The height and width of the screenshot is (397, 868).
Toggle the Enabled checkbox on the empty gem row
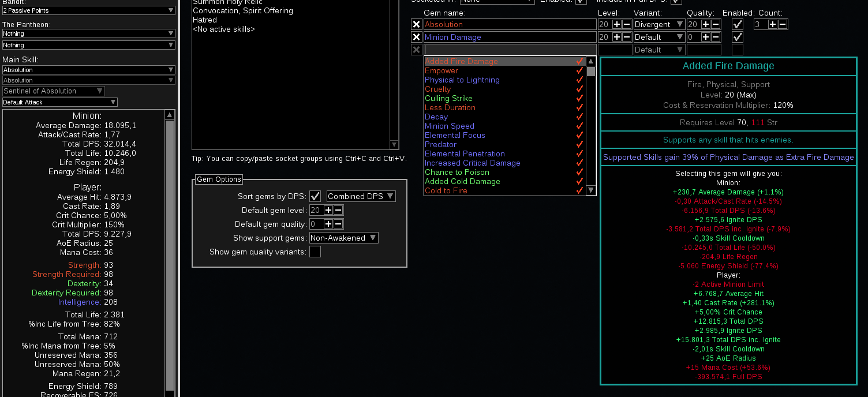tap(738, 50)
